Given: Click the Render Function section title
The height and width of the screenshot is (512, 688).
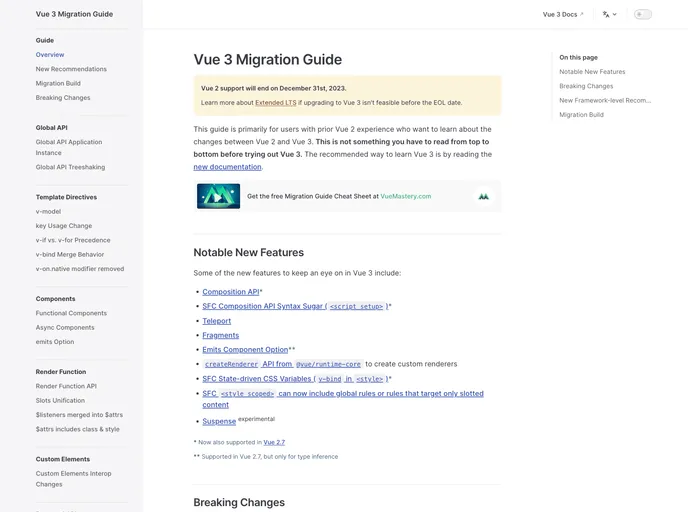Looking at the screenshot, I should (61, 372).
